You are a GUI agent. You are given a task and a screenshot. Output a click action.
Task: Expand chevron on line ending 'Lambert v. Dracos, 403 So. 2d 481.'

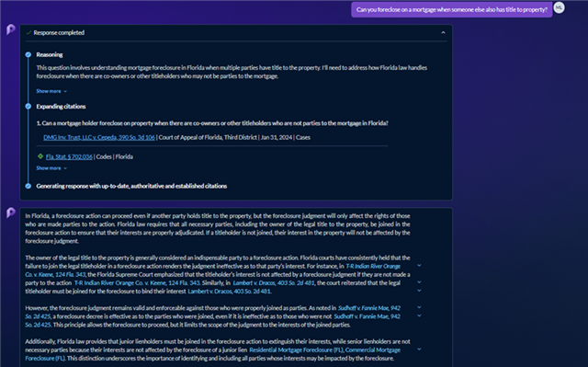[x=419, y=291]
